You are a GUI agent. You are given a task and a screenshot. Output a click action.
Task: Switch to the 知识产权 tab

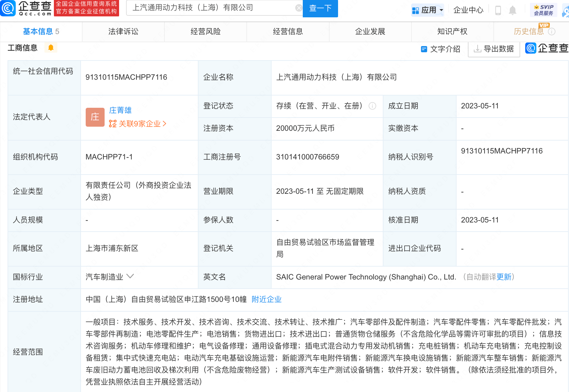[452, 32]
